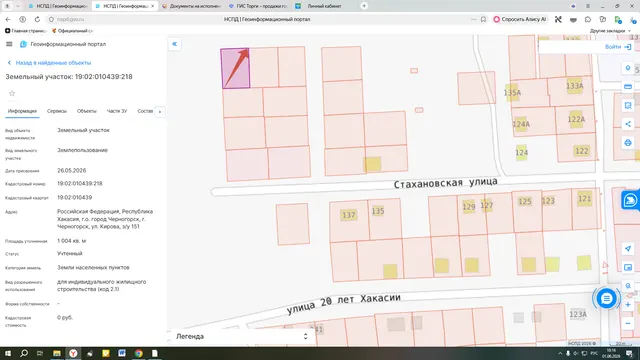Screen dimensions: 640x360
Task: Go back in browser history
Action: click(8, 19)
